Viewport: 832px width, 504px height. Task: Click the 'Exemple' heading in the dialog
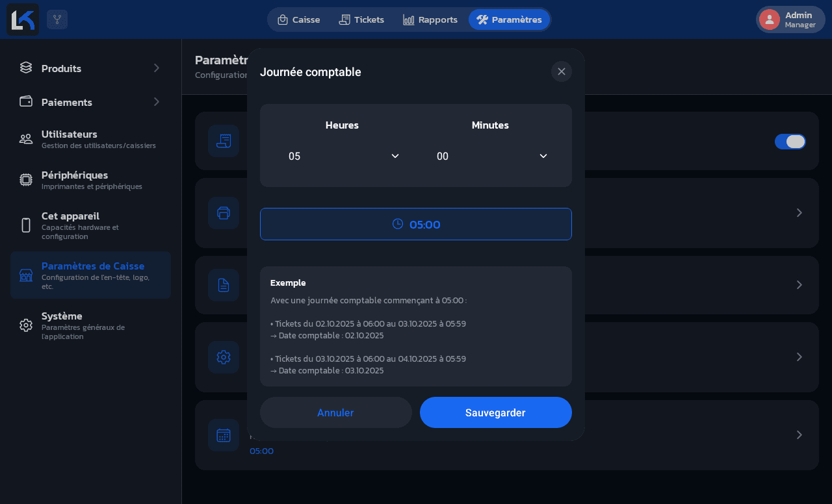click(288, 283)
